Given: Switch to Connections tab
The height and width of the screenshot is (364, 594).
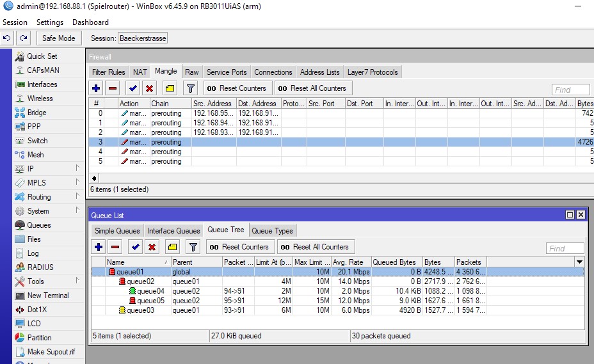Looking at the screenshot, I should tap(273, 72).
